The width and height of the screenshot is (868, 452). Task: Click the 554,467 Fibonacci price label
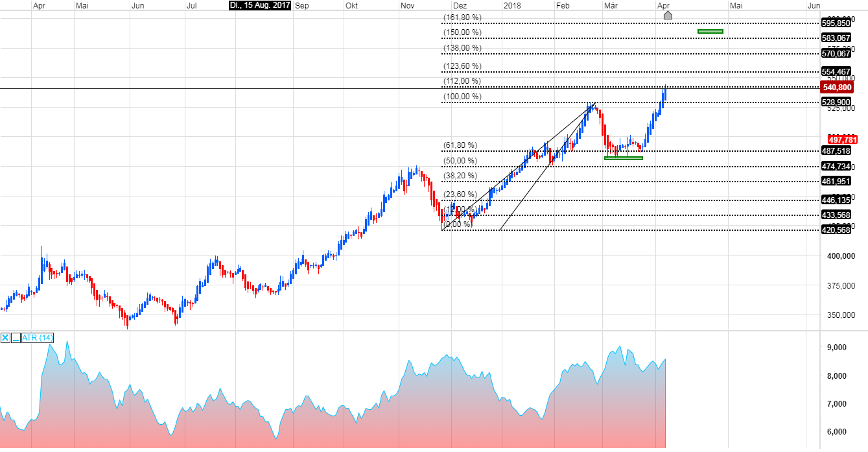[x=836, y=72]
